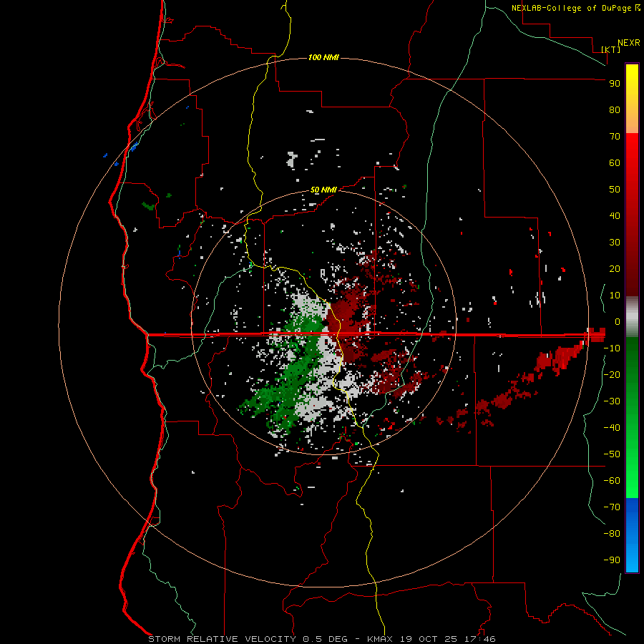
Task: Pick the green inbound segment of color bar
Action: coord(632,417)
